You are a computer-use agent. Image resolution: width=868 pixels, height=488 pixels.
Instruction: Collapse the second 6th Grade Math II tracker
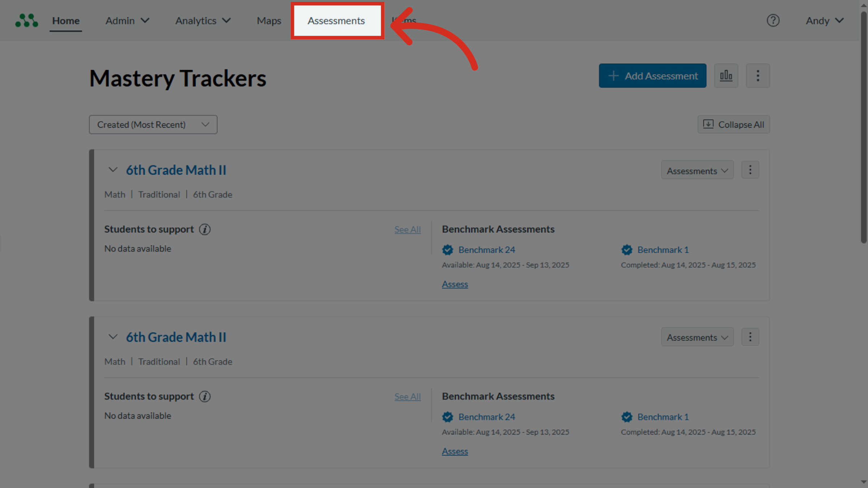113,337
